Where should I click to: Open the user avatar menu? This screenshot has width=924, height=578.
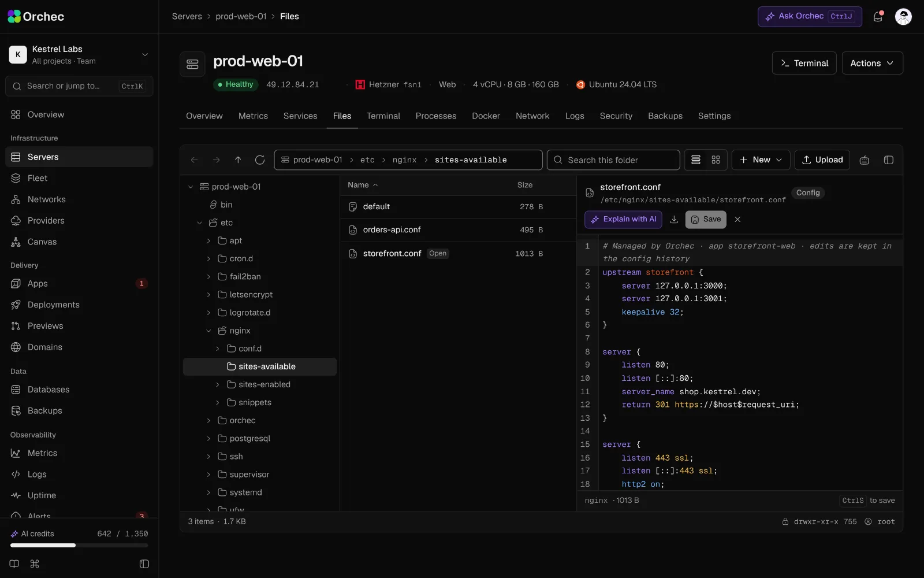coord(903,17)
